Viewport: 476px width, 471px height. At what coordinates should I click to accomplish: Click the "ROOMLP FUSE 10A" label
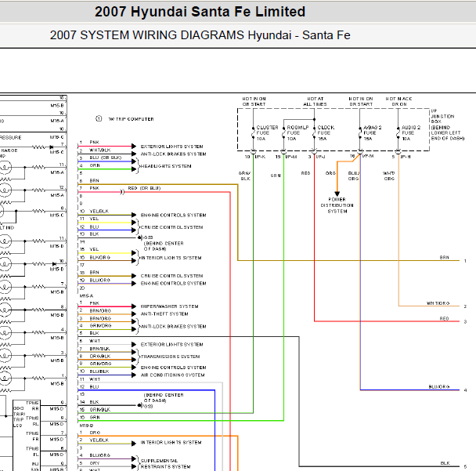click(x=297, y=133)
